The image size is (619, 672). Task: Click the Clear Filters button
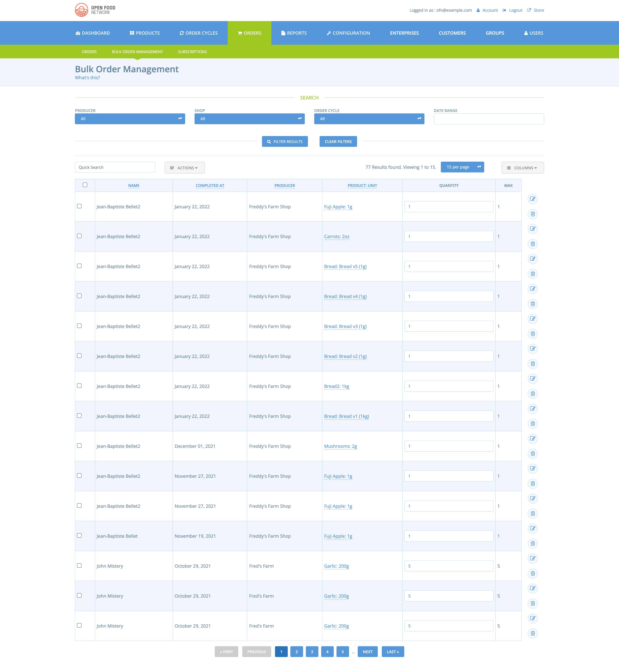pyautogui.click(x=338, y=141)
